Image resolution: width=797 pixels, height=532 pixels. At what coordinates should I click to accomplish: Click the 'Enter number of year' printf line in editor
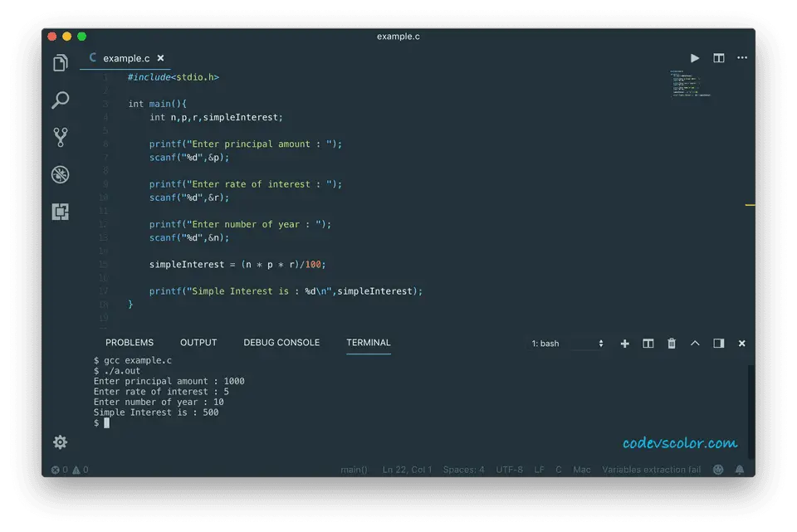click(240, 224)
